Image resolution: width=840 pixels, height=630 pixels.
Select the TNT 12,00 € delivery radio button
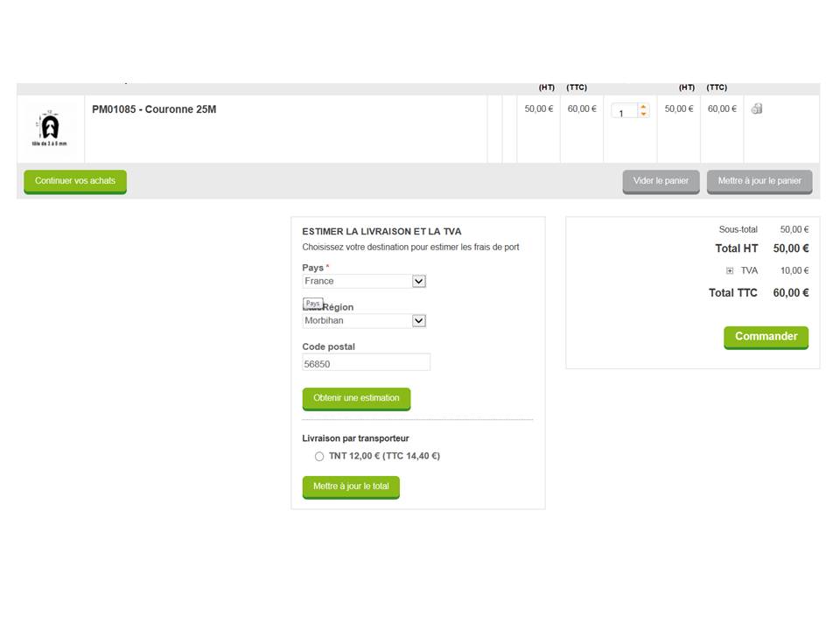tap(319, 457)
